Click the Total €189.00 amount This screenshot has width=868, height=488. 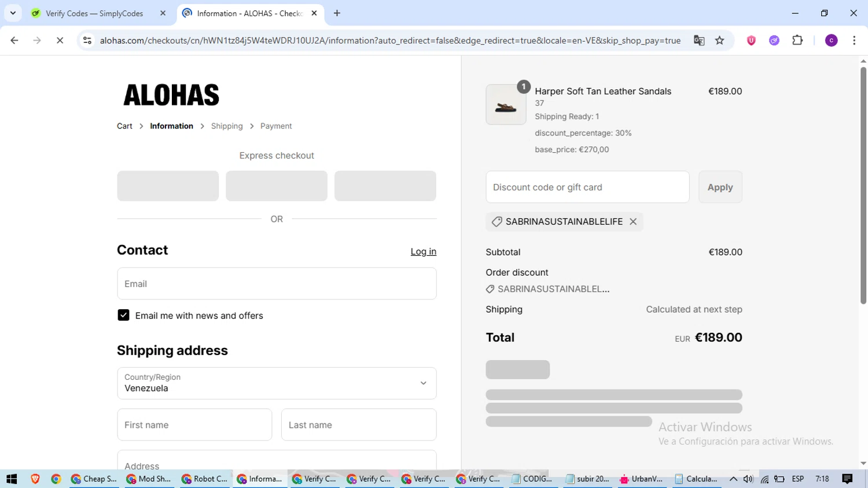click(x=718, y=337)
